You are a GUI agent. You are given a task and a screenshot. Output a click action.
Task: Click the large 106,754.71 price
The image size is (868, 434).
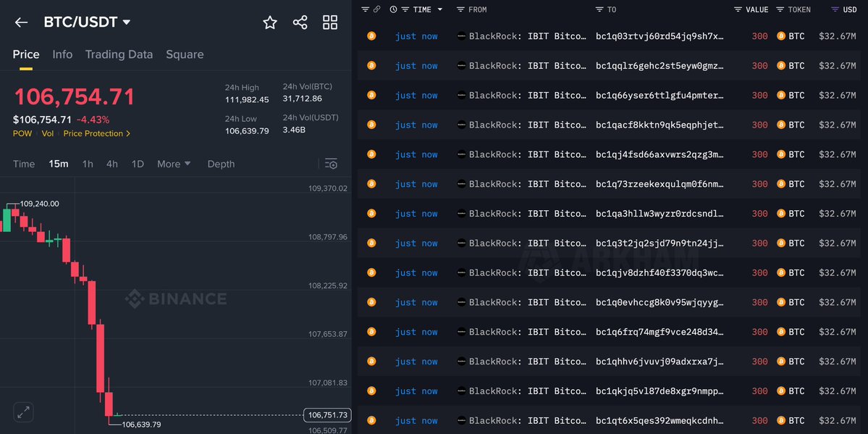pyautogui.click(x=74, y=97)
